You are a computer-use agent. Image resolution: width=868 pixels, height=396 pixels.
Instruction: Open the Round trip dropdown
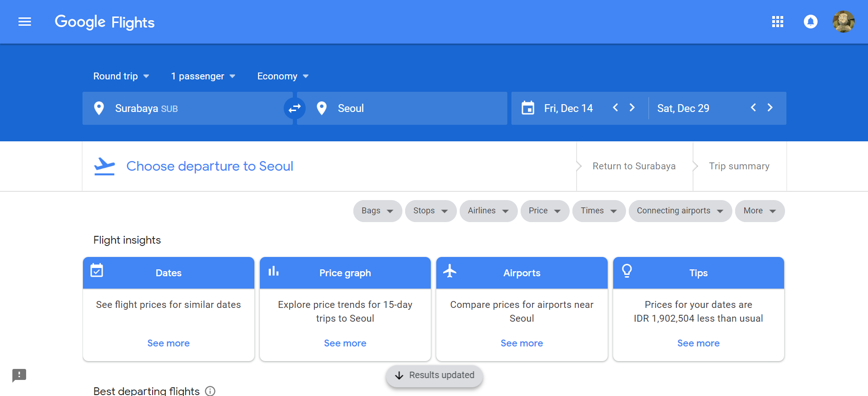click(121, 76)
